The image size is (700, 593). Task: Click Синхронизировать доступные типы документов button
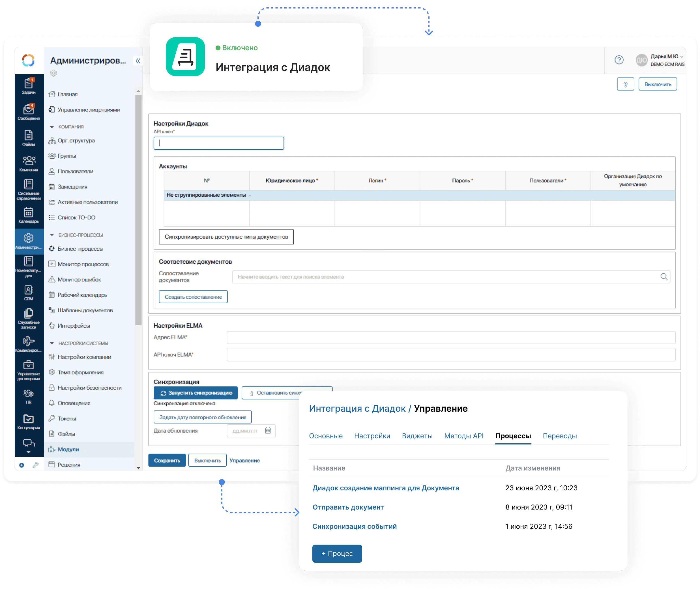click(x=226, y=237)
